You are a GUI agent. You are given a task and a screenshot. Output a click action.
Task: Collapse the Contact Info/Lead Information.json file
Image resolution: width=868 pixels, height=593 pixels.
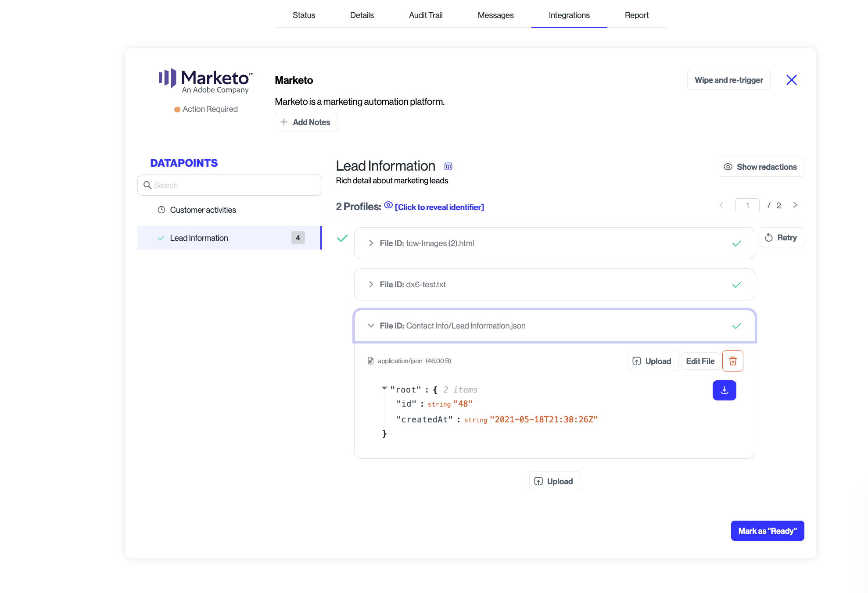(371, 325)
